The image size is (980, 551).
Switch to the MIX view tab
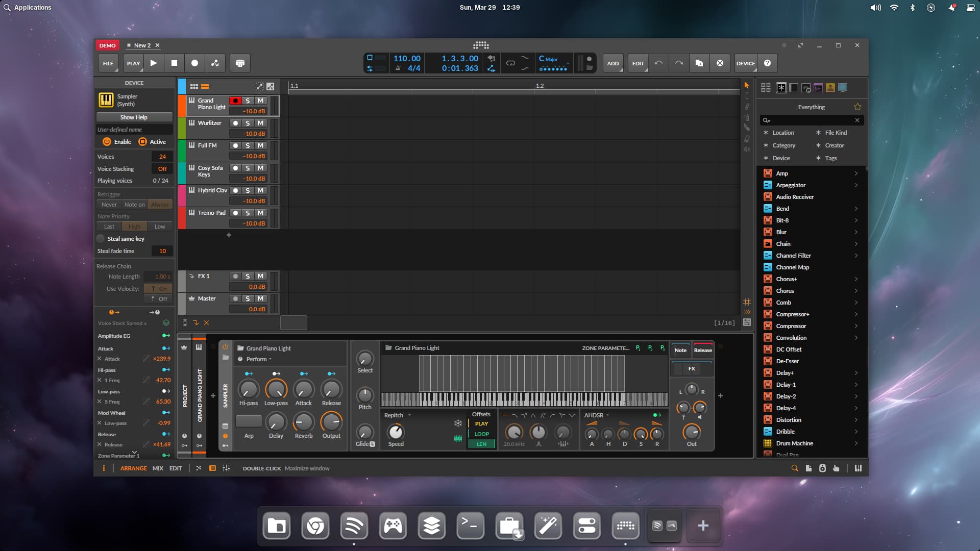click(158, 468)
